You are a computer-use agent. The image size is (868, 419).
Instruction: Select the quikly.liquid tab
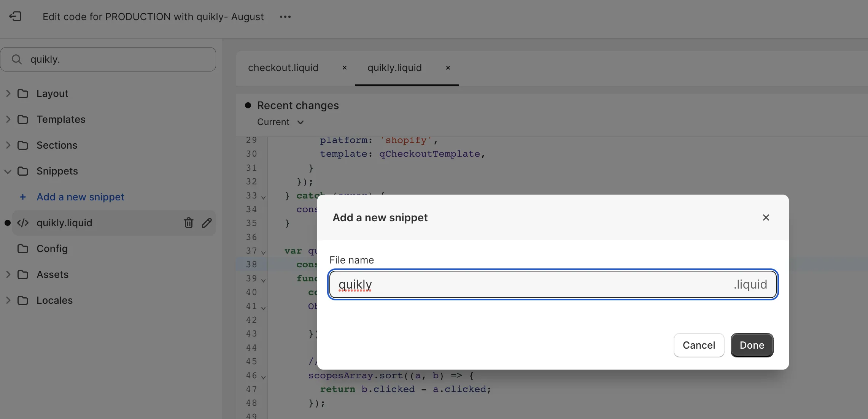[x=394, y=68]
